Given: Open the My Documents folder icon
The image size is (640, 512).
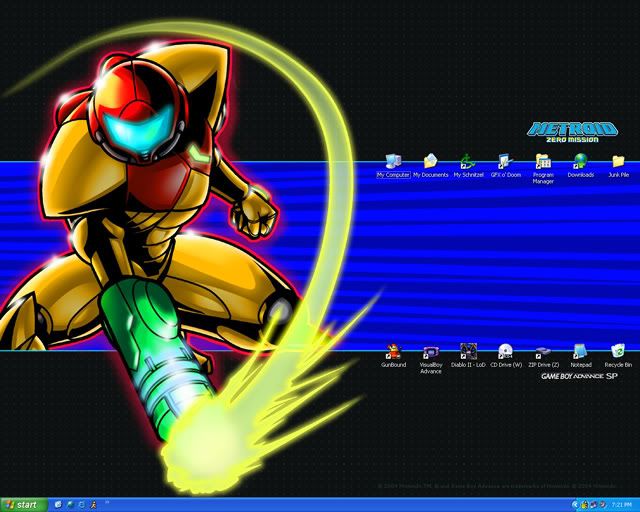Looking at the screenshot, I should [431, 166].
